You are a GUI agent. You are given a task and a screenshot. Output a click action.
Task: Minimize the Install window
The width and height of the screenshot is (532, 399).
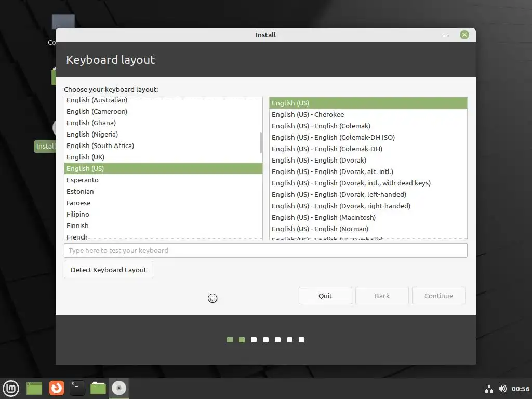446,35
